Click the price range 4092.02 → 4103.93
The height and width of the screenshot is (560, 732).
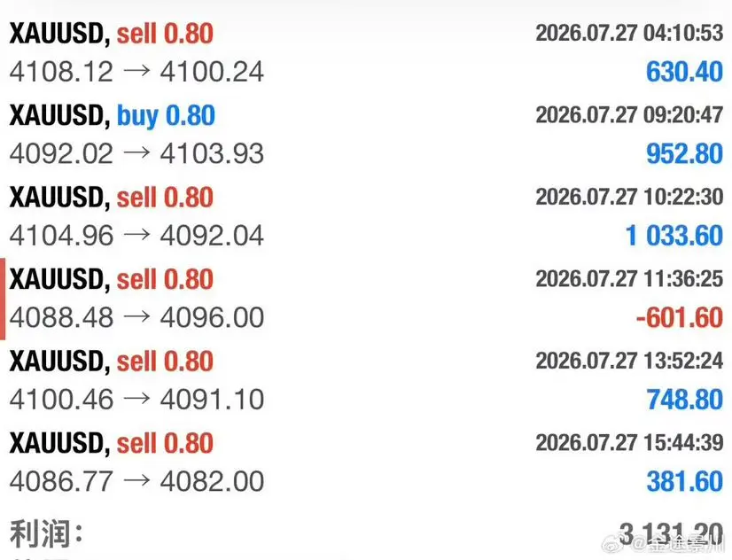coord(136,154)
